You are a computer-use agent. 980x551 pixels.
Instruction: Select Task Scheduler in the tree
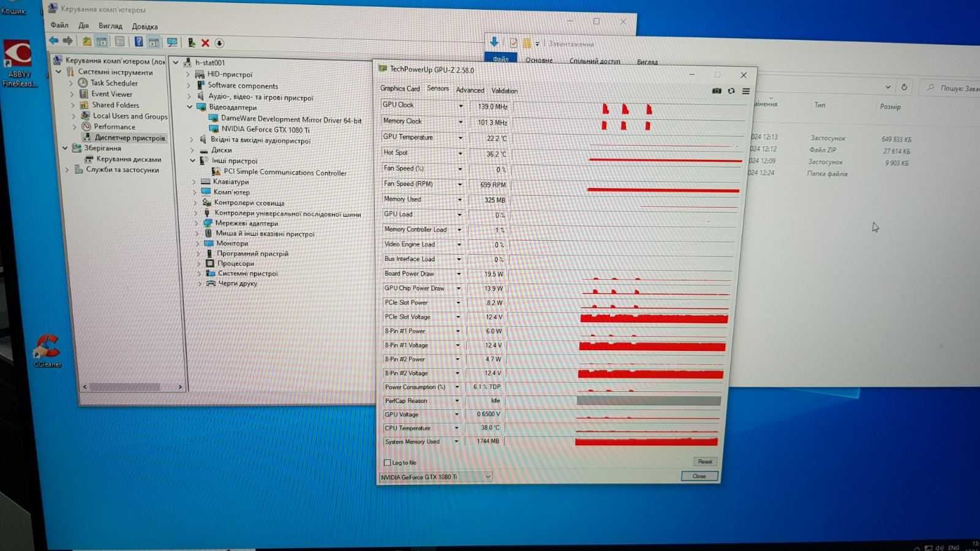tap(114, 83)
